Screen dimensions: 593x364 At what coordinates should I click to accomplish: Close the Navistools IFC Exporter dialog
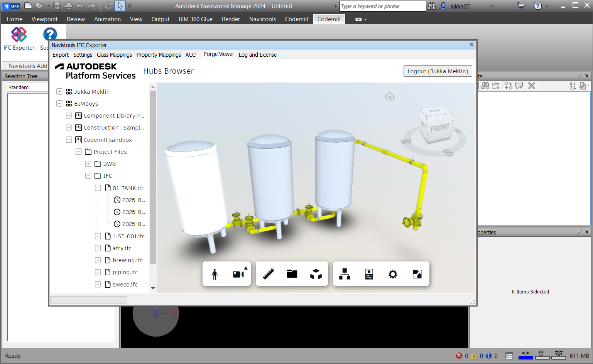pos(472,45)
